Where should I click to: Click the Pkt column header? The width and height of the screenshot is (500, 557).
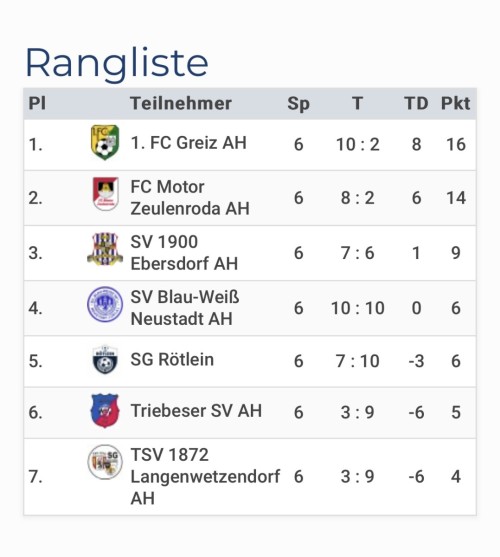tap(456, 103)
